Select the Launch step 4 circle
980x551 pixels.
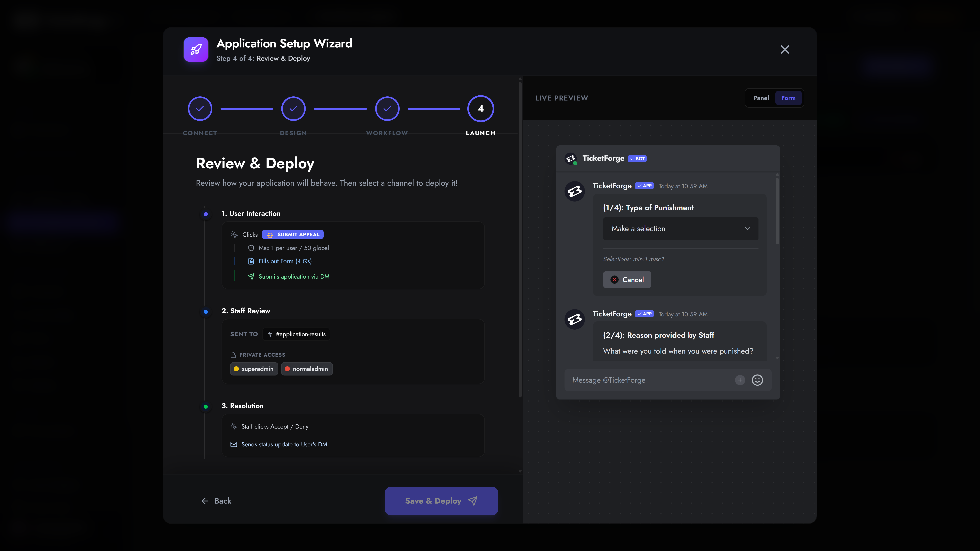(x=480, y=109)
